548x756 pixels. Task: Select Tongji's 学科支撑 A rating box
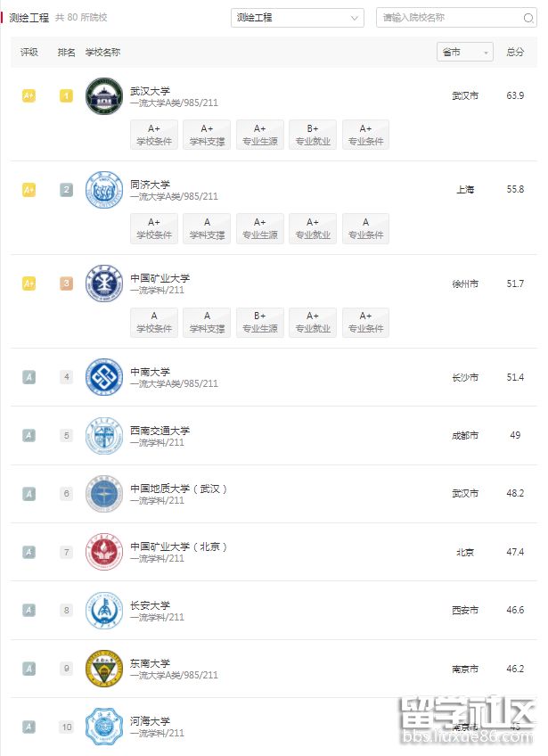pyautogui.click(x=207, y=228)
